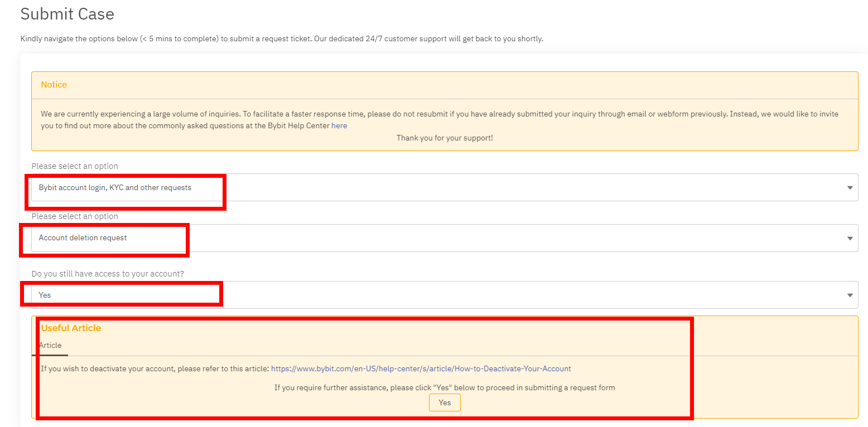Click arrow of Bybit account login dropdown
The width and height of the screenshot is (868, 427).
850,188
